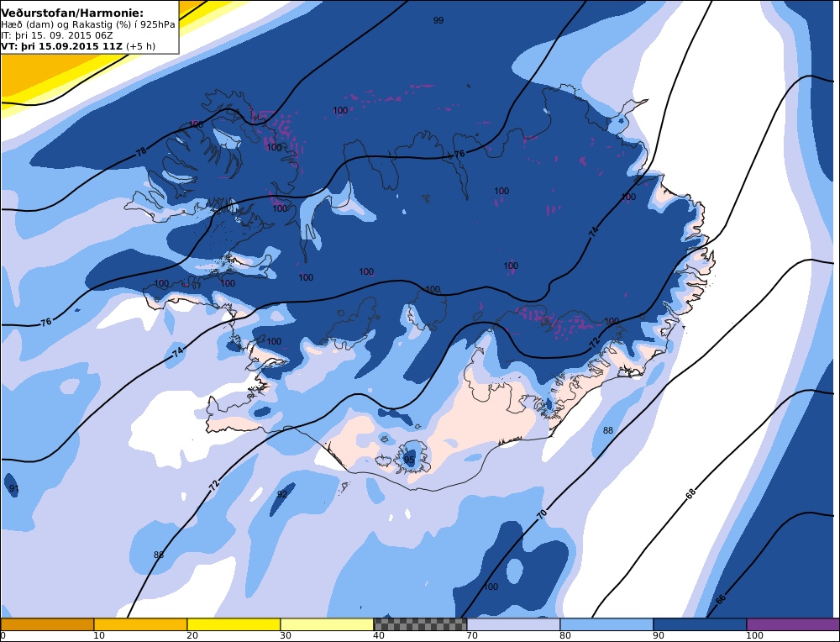Viewport: 840px width, 642px height.
Task: Click the '91' humidity value
Action: click(14, 489)
